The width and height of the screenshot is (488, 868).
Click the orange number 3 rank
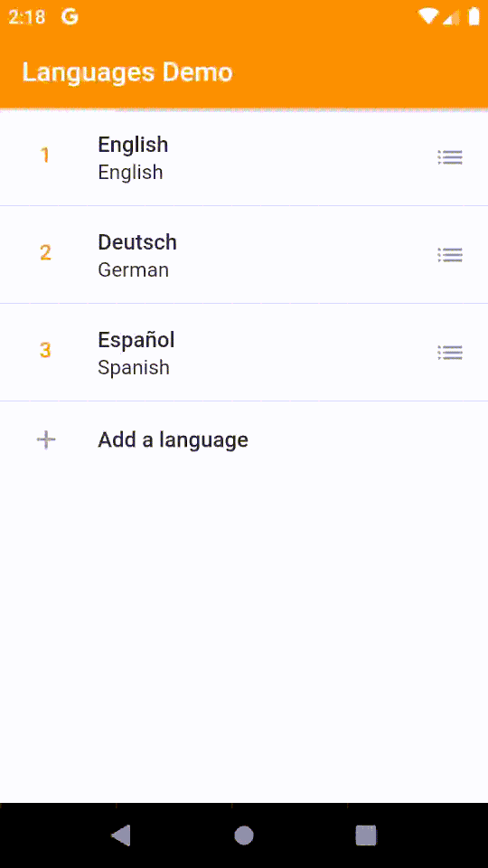tap(45, 351)
